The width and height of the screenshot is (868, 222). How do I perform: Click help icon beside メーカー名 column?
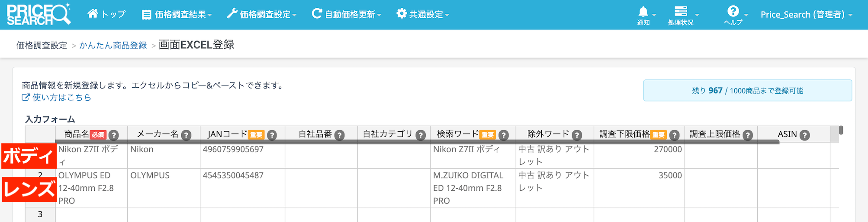coord(186,135)
